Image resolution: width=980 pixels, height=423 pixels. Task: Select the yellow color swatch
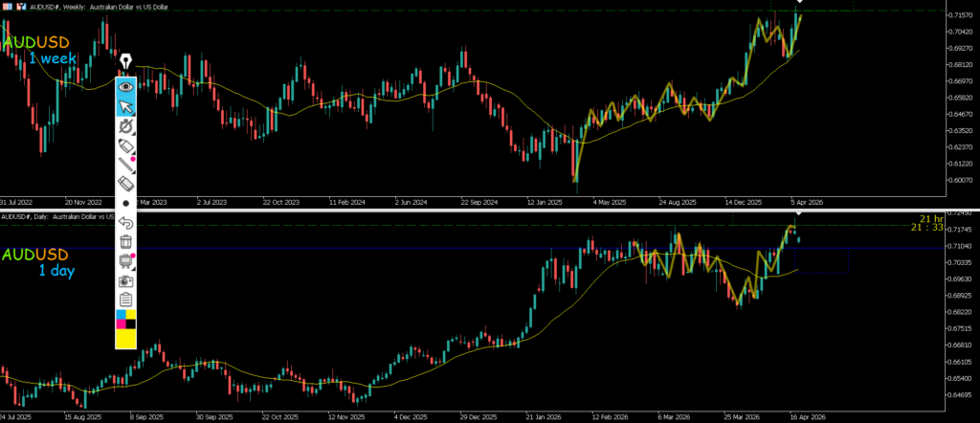click(125, 339)
